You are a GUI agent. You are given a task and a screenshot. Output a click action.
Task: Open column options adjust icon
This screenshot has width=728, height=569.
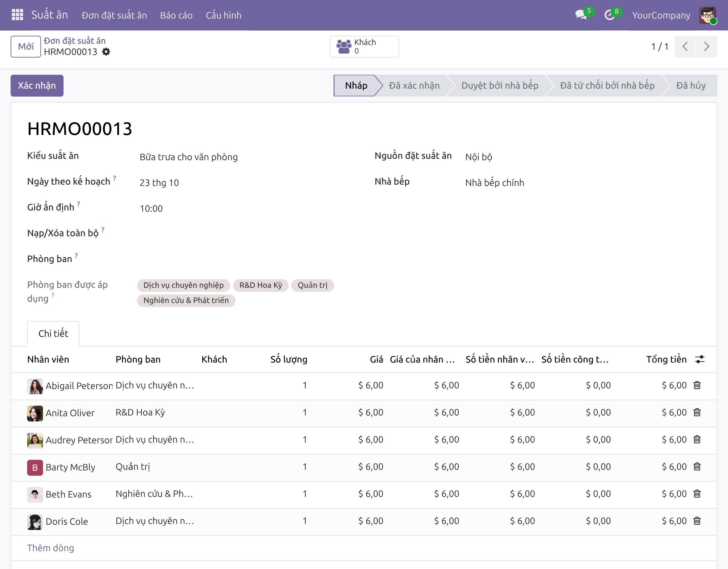point(700,359)
